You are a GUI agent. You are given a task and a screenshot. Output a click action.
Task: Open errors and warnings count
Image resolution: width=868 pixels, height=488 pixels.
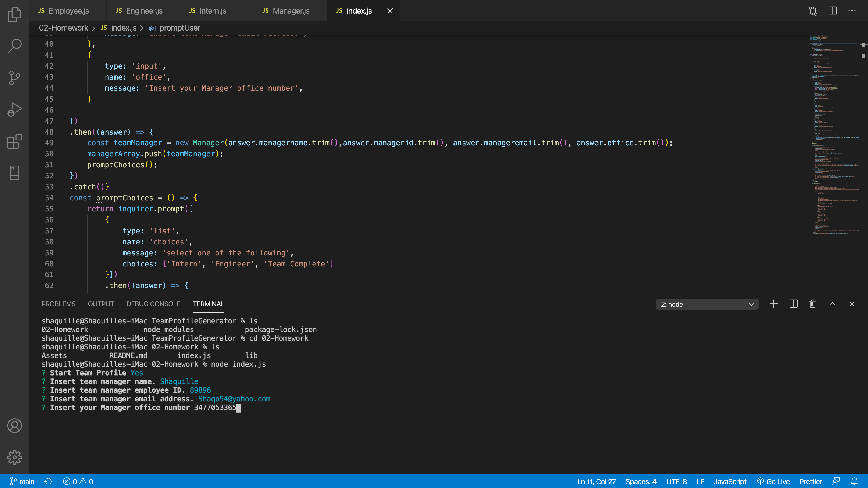pyautogui.click(x=78, y=481)
